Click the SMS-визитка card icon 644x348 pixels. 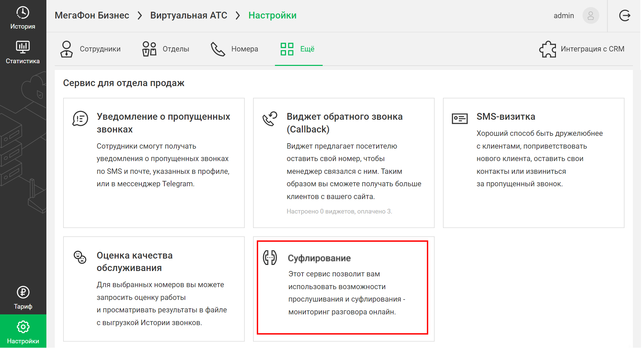[x=459, y=119]
